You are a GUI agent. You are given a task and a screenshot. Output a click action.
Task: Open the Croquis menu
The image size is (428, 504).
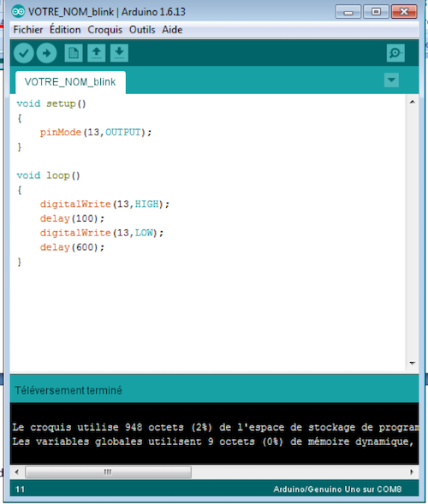pos(104,30)
